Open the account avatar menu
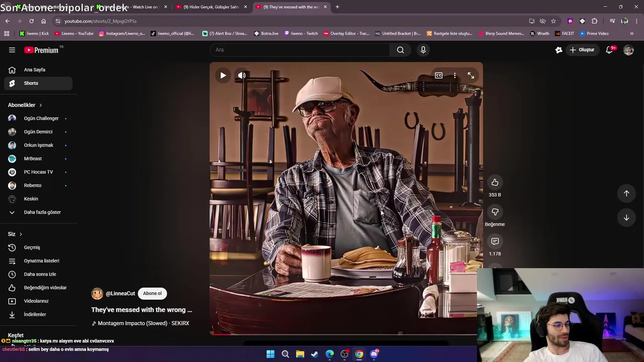Viewport: 644px width, 362px height. click(628, 50)
